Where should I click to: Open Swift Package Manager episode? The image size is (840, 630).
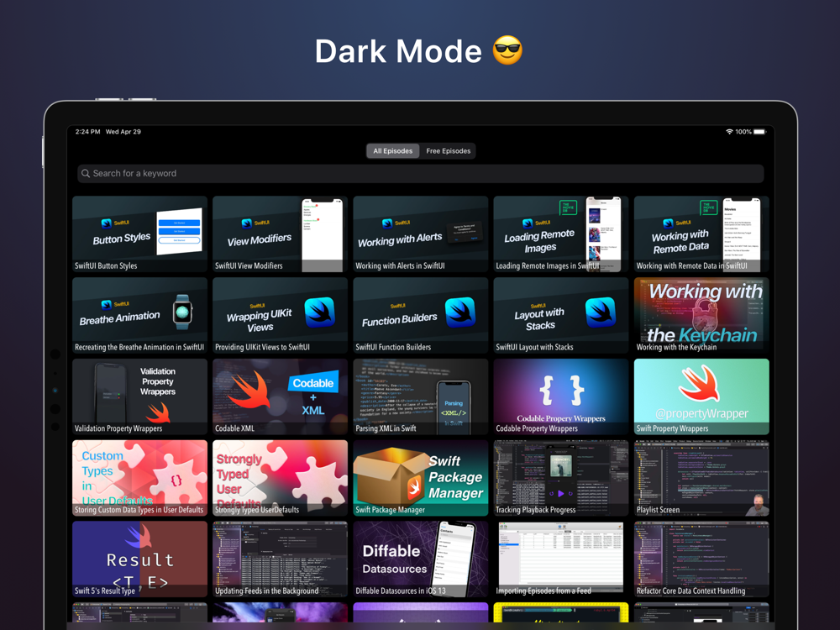pos(421,478)
